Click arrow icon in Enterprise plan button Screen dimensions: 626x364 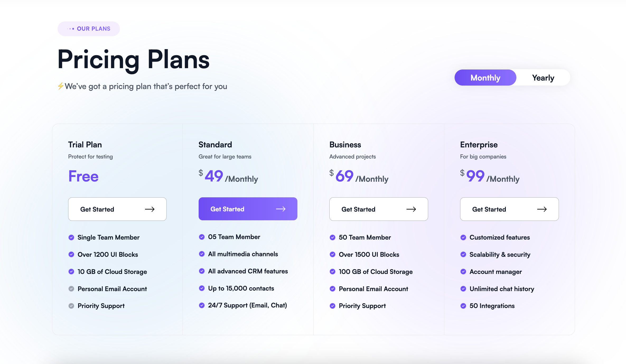pos(542,209)
